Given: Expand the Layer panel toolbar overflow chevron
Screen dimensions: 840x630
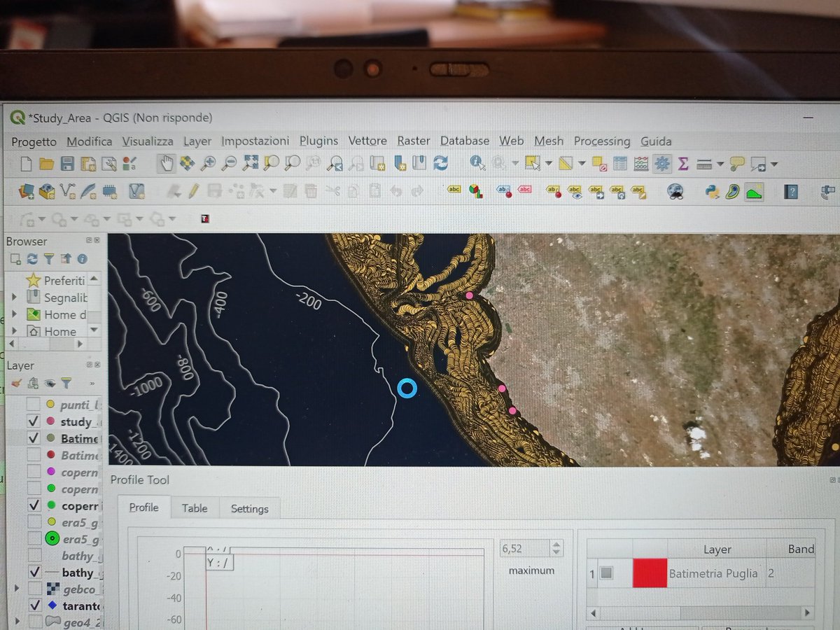Looking at the screenshot, I should click(93, 384).
